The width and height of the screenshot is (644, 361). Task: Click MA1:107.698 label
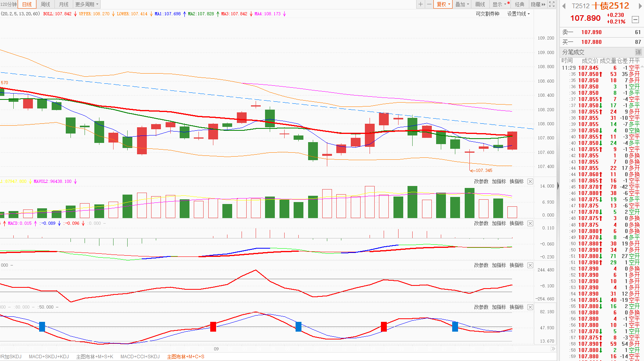point(168,14)
